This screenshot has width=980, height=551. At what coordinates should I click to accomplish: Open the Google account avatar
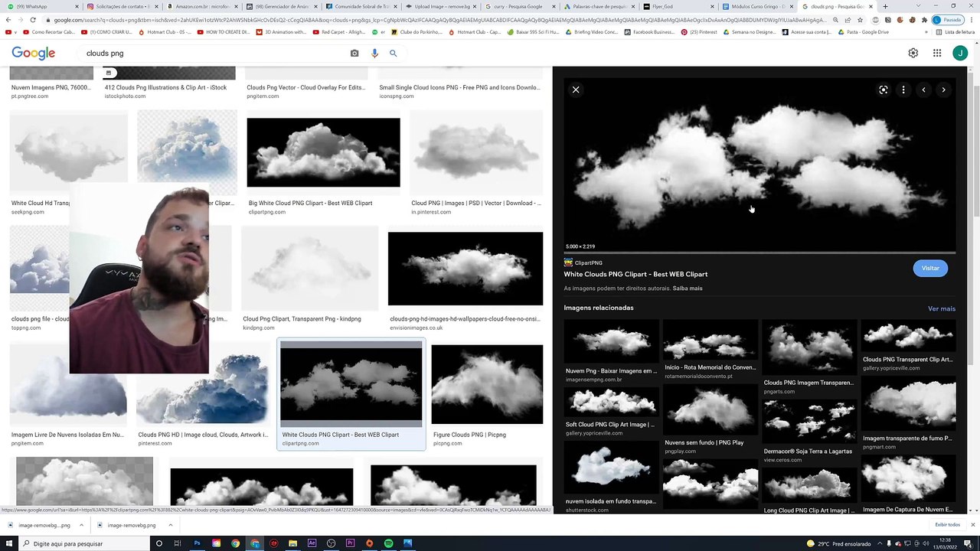point(960,53)
